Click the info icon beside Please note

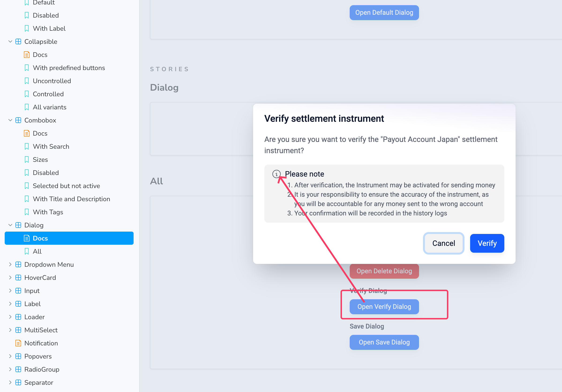tap(276, 174)
